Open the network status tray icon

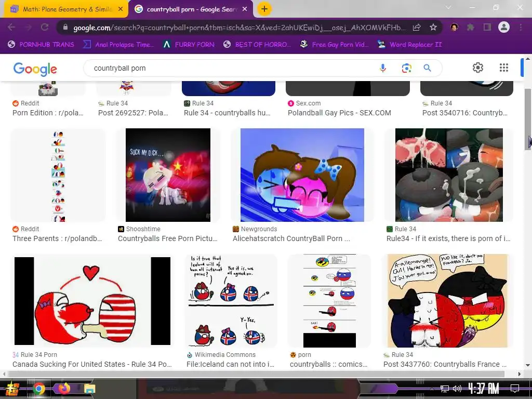coord(444,389)
